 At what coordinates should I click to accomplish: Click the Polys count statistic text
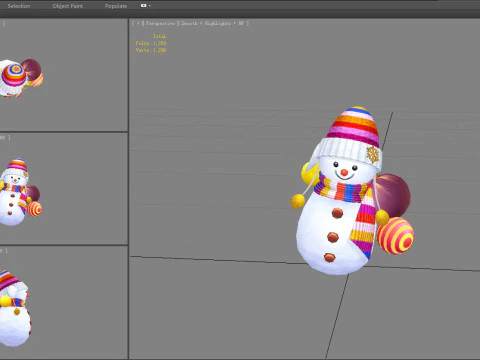coord(151,43)
